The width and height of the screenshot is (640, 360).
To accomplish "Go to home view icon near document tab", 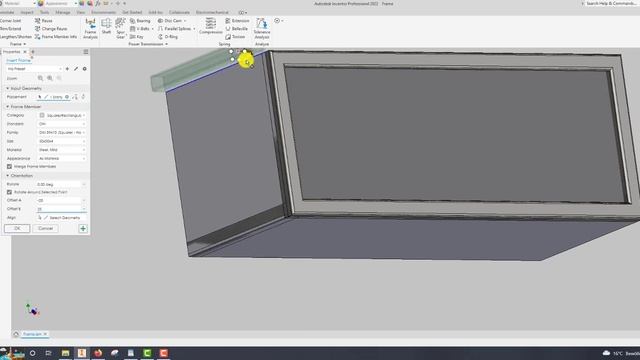I will [x=16, y=334].
